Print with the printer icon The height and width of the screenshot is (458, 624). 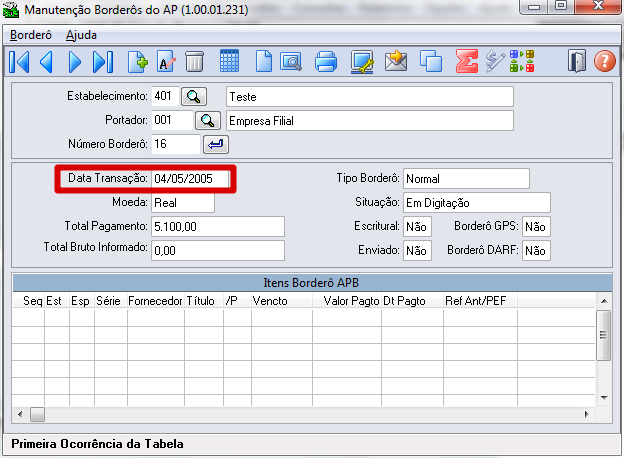[x=326, y=62]
